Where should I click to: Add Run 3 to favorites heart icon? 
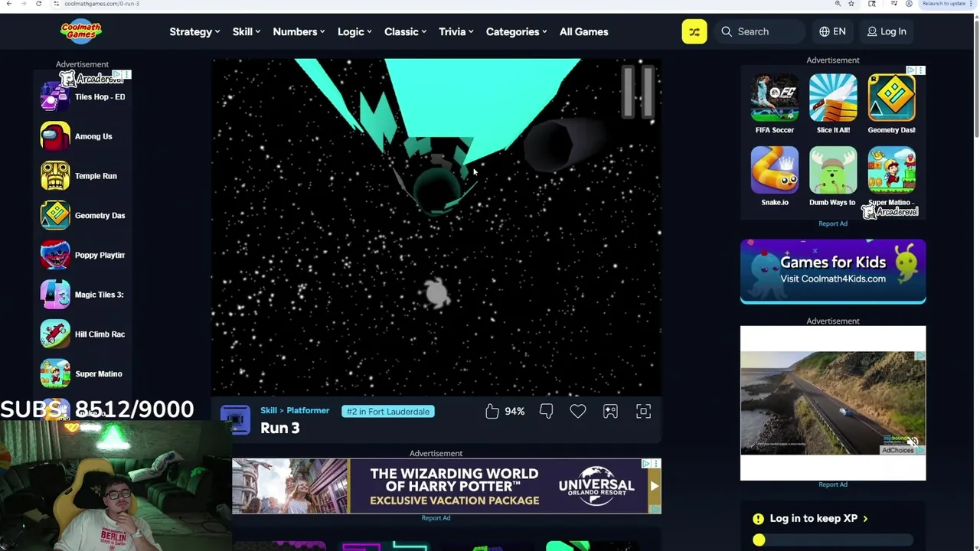[x=578, y=412]
